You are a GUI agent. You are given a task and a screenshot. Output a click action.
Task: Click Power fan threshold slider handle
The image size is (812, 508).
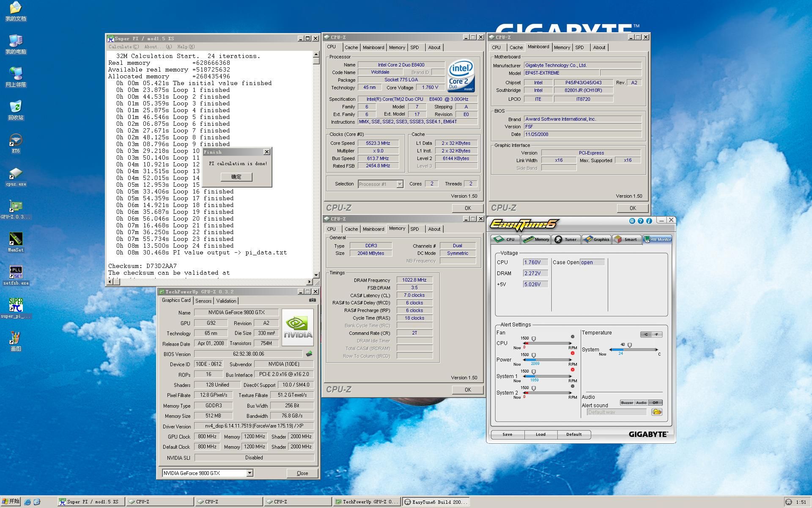[534, 356]
